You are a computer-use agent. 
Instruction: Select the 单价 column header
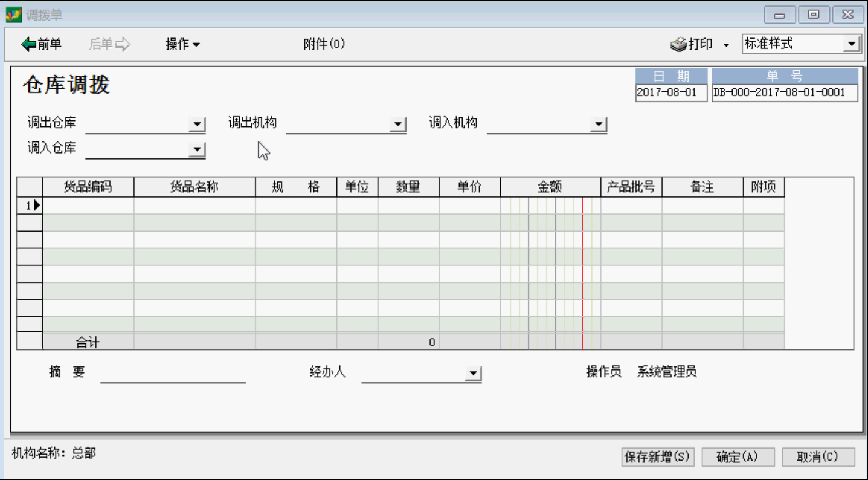tap(469, 187)
